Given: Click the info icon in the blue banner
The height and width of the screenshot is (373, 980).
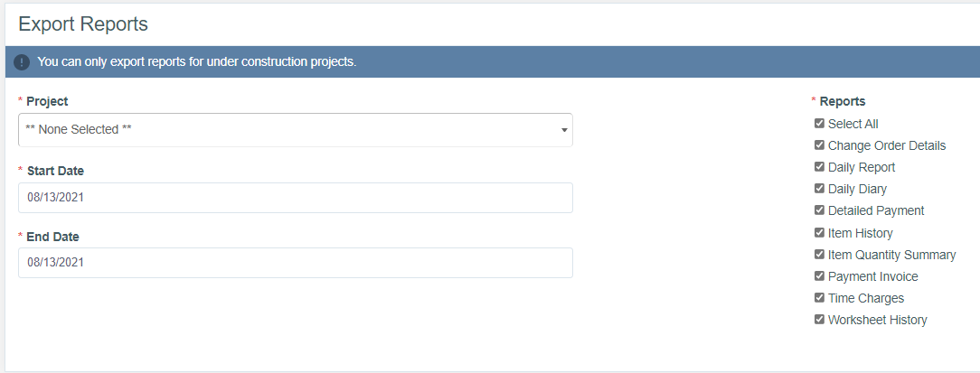Looking at the screenshot, I should (x=22, y=62).
